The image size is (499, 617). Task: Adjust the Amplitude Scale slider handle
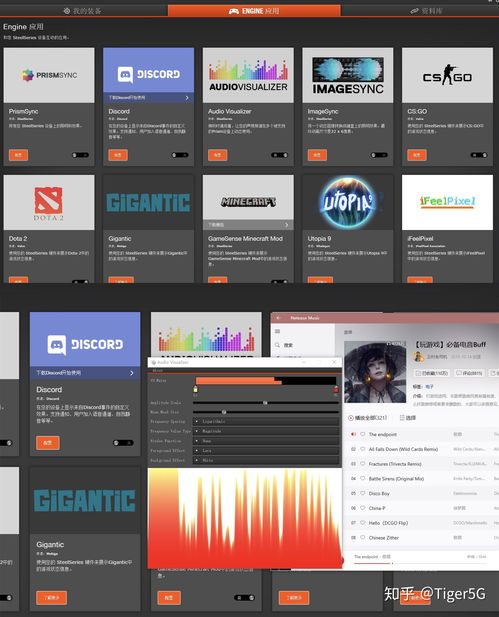click(265, 403)
